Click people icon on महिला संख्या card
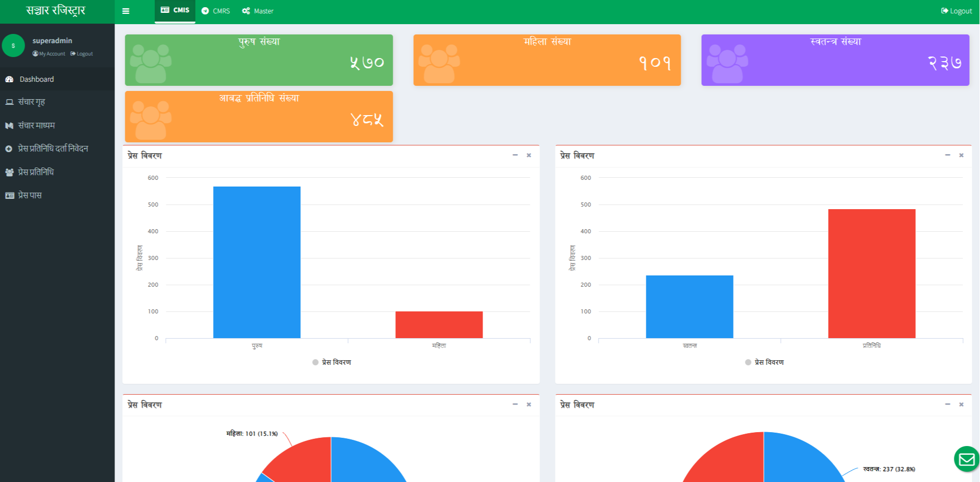Screen dimensions: 980x482 tap(439, 64)
